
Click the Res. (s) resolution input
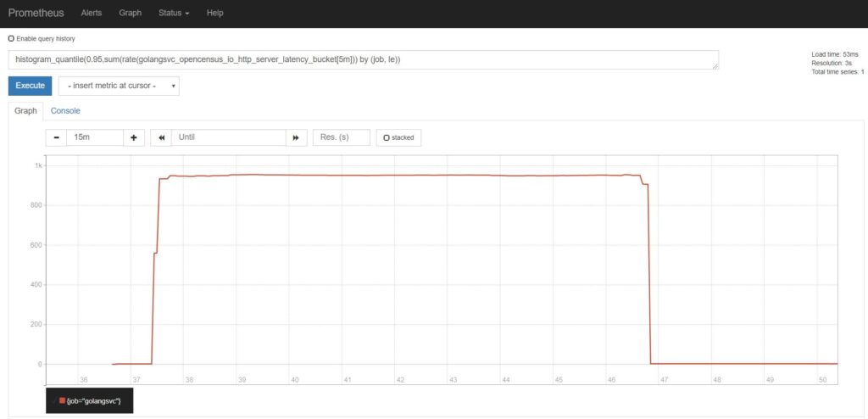[341, 137]
